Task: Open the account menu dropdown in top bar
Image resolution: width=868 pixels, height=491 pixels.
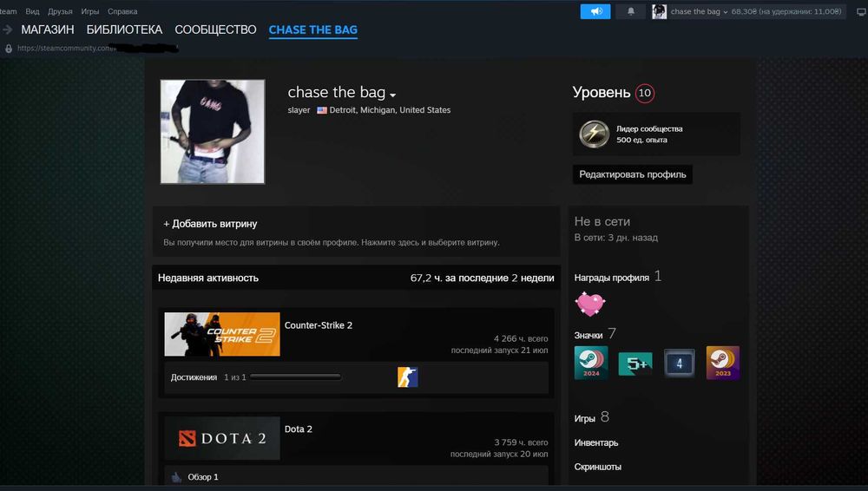Action: click(x=725, y=11)
